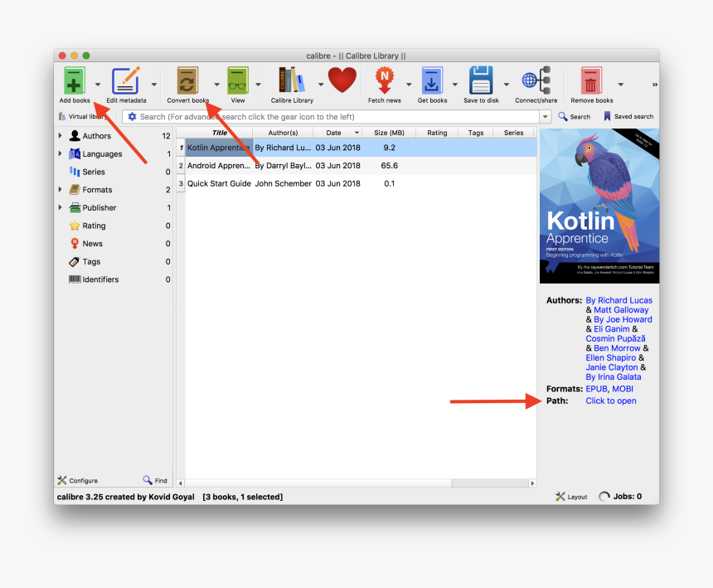Open the EPUB format link
713x588 pixels.
[596, 389]
